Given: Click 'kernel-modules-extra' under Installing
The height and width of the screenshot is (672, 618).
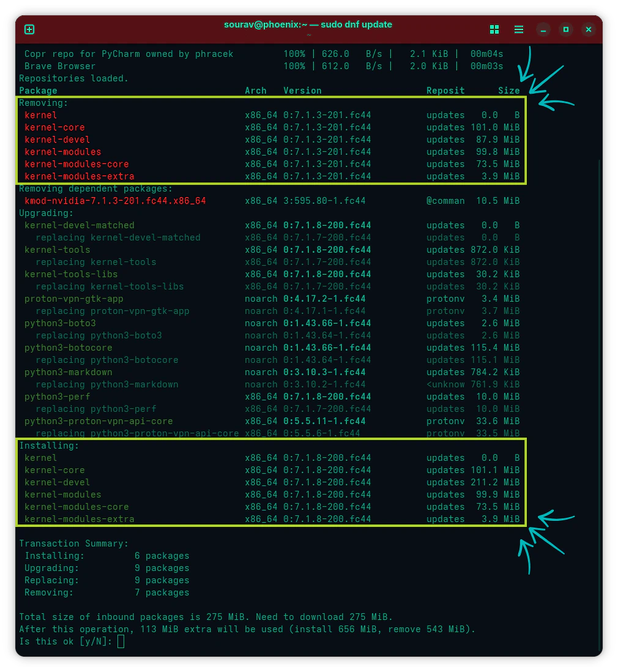Looking at the screenshot, I should pos(80,519).
